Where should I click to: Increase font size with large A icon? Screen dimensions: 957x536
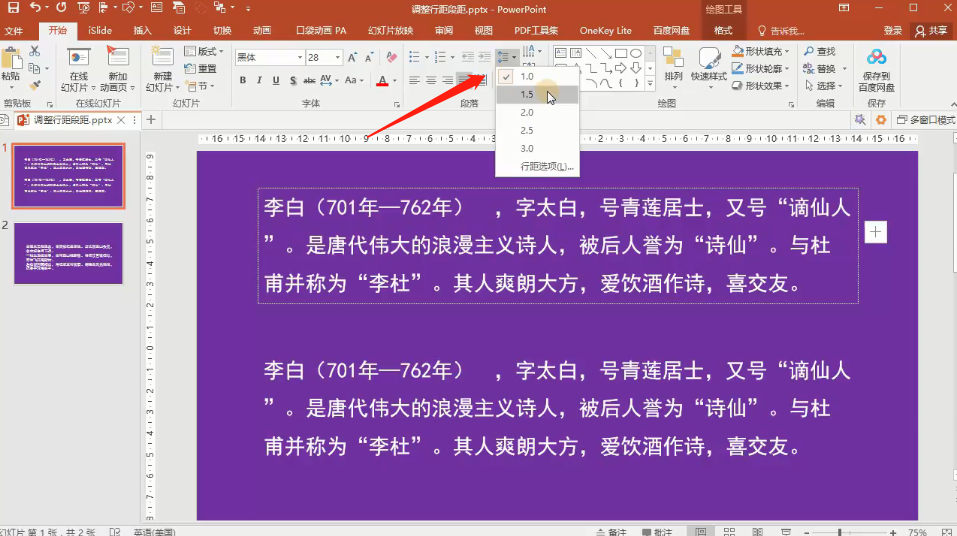[352, 57]
